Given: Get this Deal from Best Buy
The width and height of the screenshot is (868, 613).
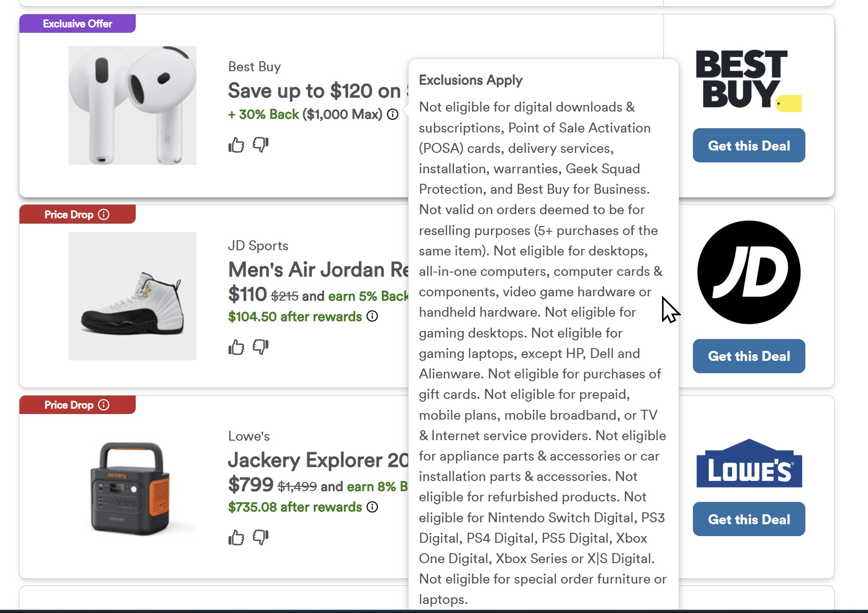Looking at the screenshot, I should (748, 146).
